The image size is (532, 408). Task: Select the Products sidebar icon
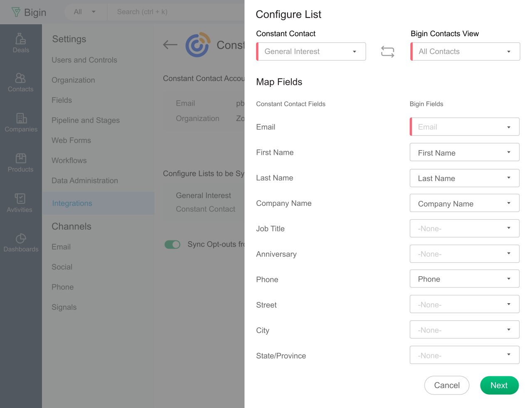pyautogui.click(x=21, y=158)
